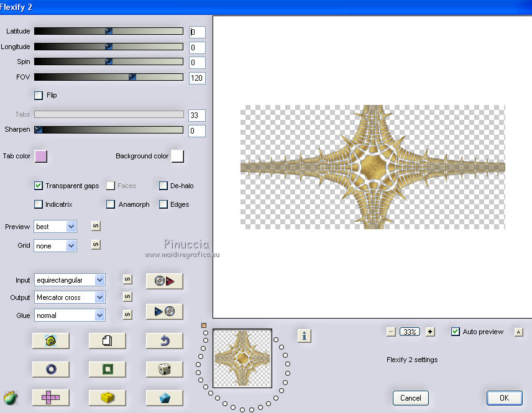The height and width of the screenshot is (413, 532).
Task: Open the info button beside thumbnail
Action: click(x=305, y=336)
